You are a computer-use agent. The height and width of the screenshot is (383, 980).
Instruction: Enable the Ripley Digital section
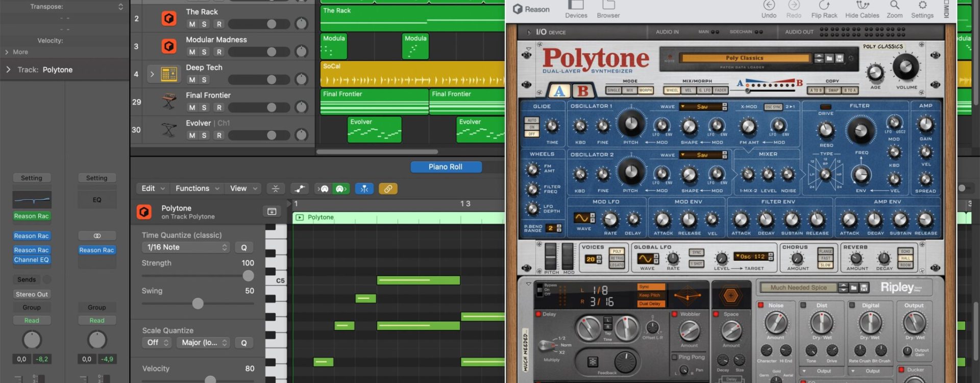[x=851, y=305]
